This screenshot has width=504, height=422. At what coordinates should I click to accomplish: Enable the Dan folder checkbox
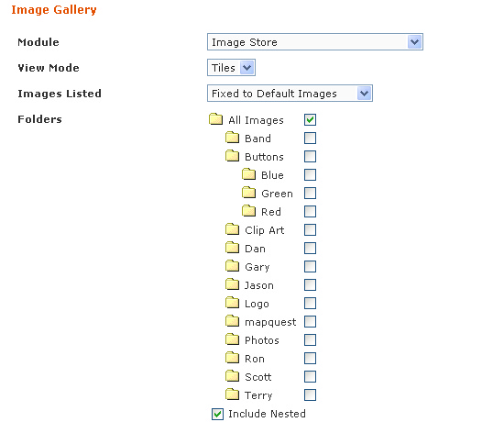[x=310, y=249]
